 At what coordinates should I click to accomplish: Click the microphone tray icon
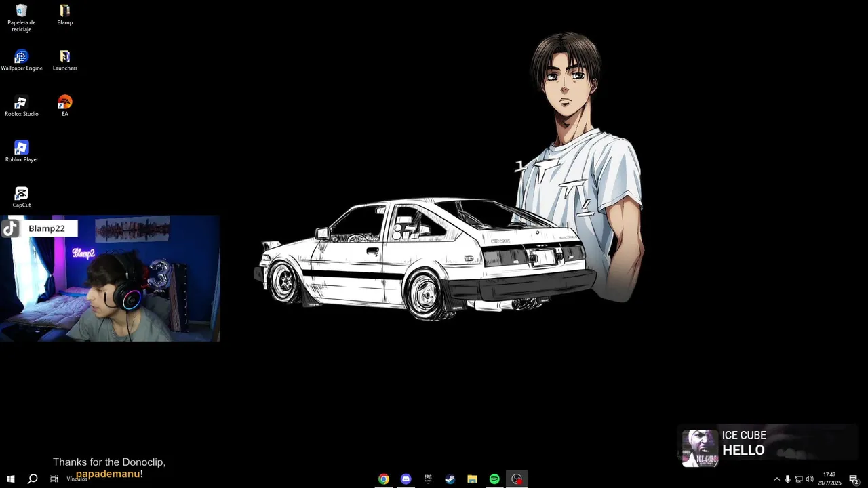coord(787,479)
